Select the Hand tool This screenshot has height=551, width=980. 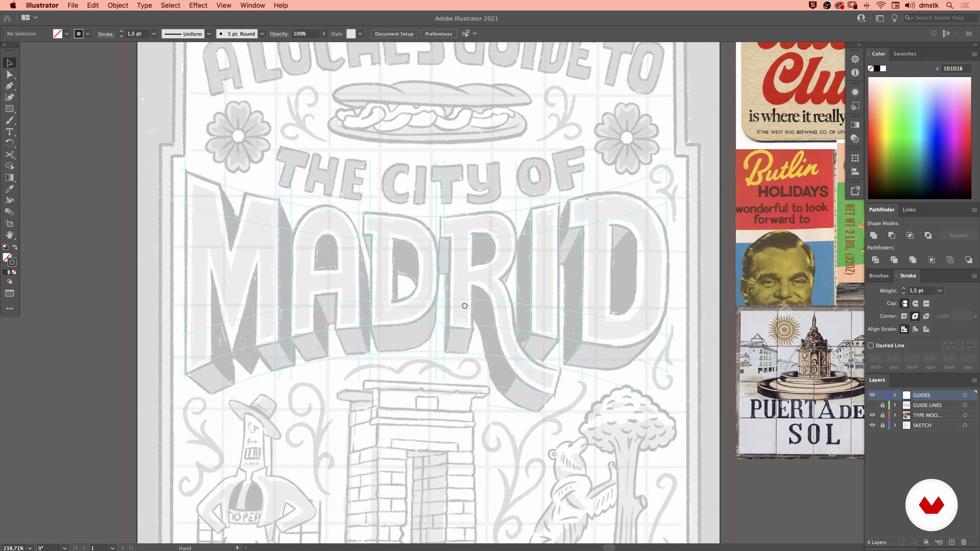[9, 235]
